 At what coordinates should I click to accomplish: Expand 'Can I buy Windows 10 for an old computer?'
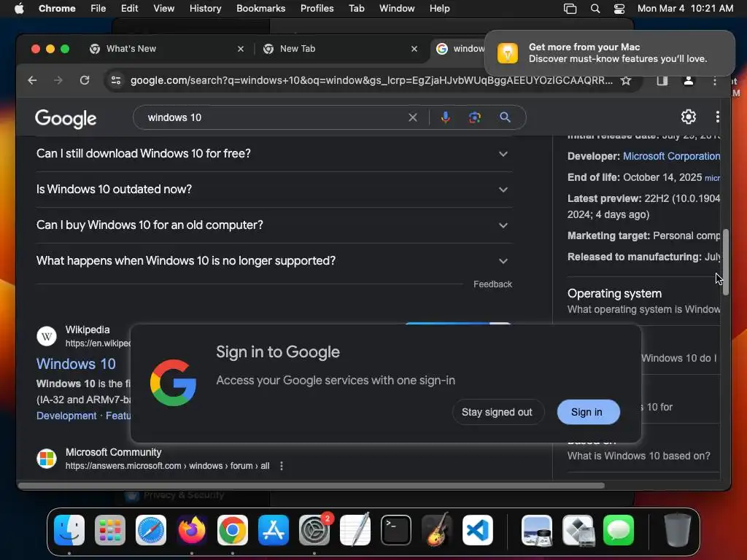click(x=274, y=225)
